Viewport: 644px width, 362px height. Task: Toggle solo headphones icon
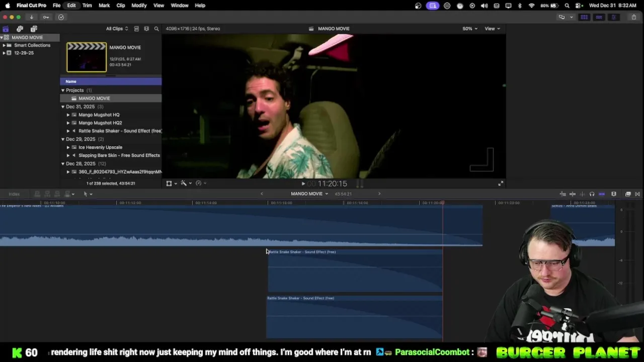tap(592, 194)
